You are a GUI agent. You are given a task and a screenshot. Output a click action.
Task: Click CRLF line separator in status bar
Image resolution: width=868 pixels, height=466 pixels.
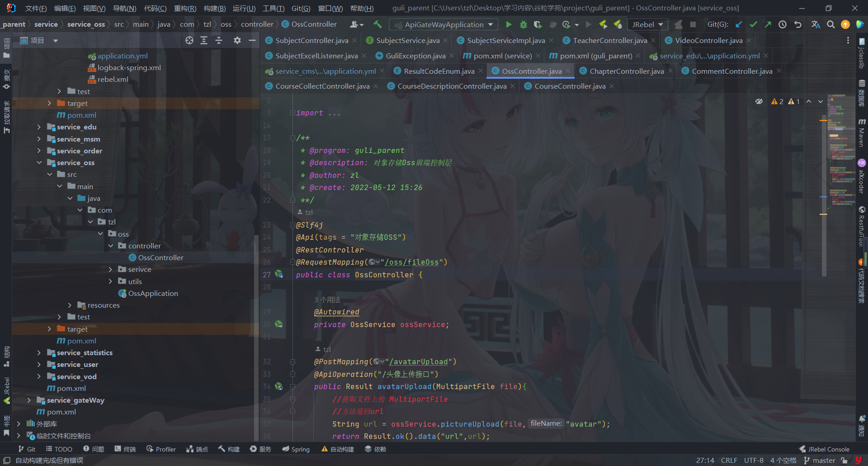(729, 460)
